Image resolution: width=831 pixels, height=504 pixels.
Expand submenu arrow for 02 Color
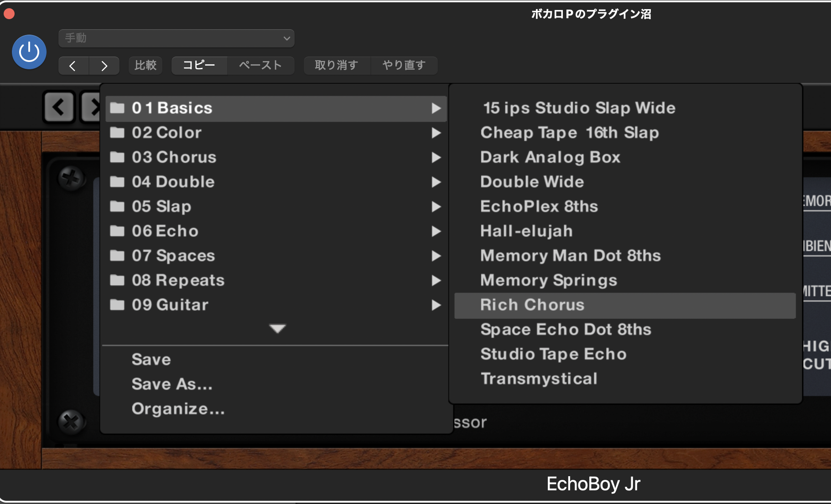pyautogui.click(x=436, y=133)
